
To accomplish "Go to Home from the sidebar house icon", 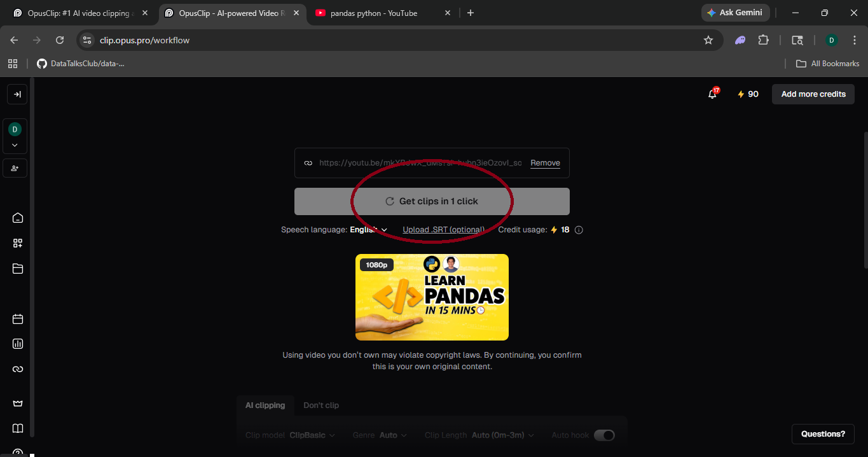I will [18, 218].
